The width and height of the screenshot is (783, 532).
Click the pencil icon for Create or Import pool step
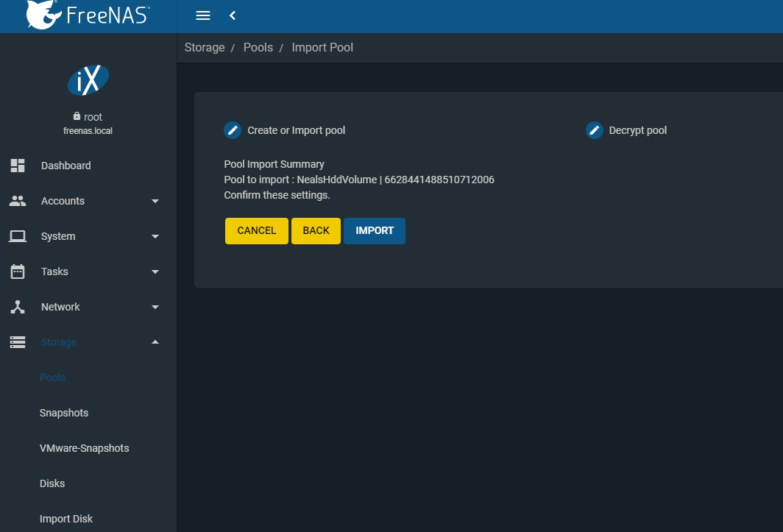(x=233, y=130)
